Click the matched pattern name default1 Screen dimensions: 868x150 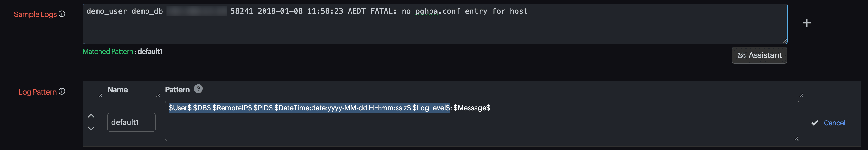click(x=150, y=51)
